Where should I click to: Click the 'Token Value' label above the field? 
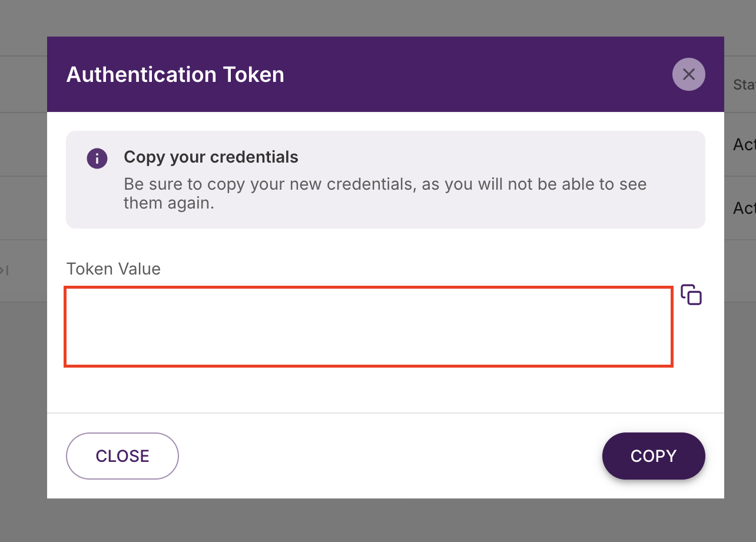point(113,269)
